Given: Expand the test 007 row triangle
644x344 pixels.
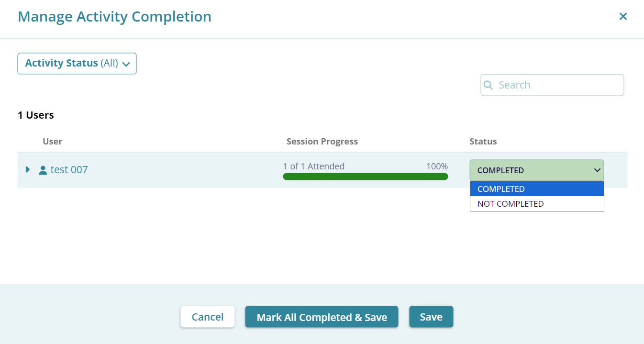Looking at the screenshot, I should coord(28,169).
